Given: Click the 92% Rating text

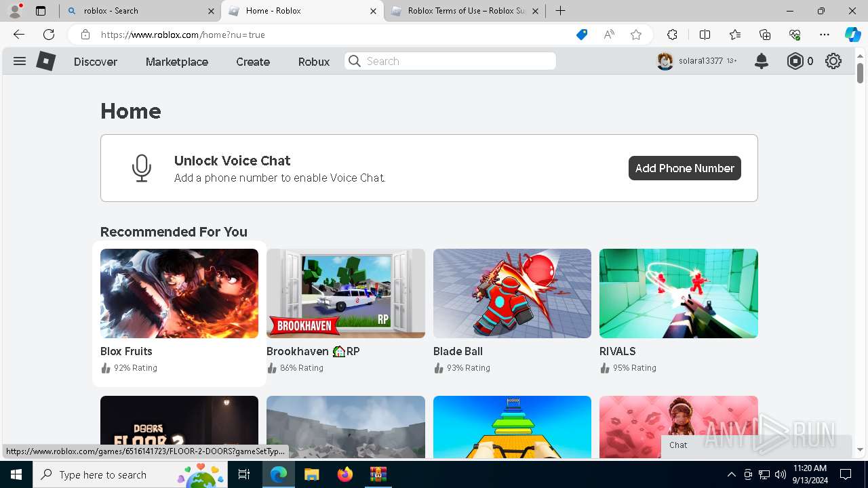Looking at the screenshot, I should pyautogui.click(x=136, y=368).
